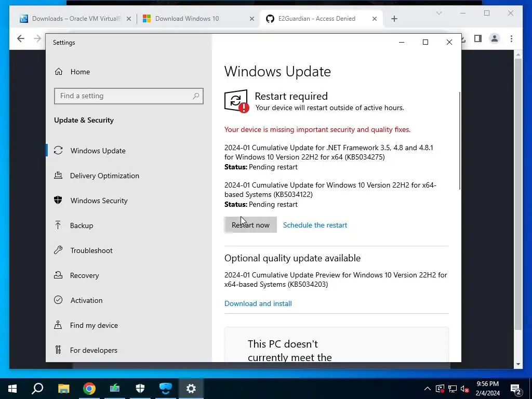Click the muted volume icon in tray
Screen dimensions: 532x399
(x=465, y=389)
